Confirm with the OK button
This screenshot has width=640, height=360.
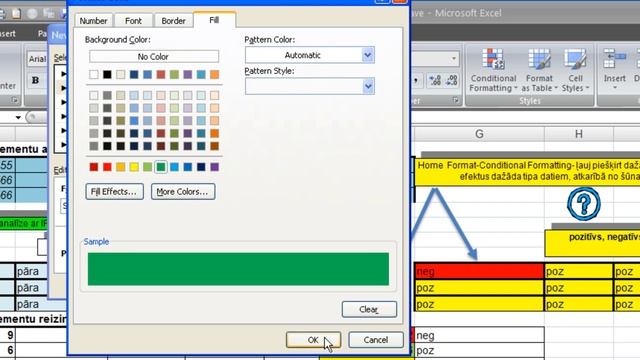(313, 340)
